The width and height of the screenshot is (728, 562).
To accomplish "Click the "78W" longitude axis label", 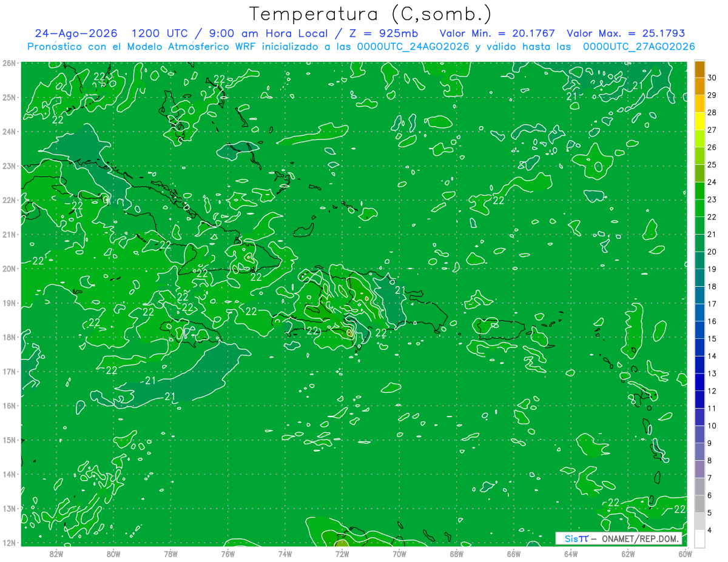I will click(170, 553).
